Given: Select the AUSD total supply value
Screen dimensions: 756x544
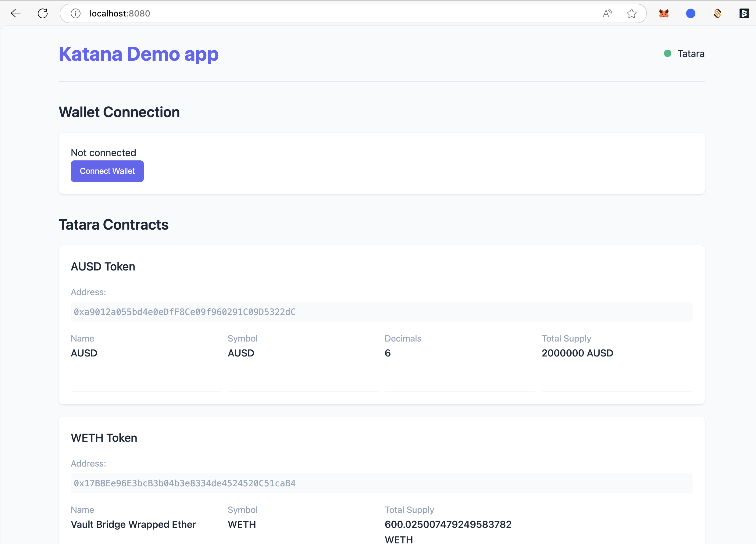Looking at the screenshot, I should (577, 353).
